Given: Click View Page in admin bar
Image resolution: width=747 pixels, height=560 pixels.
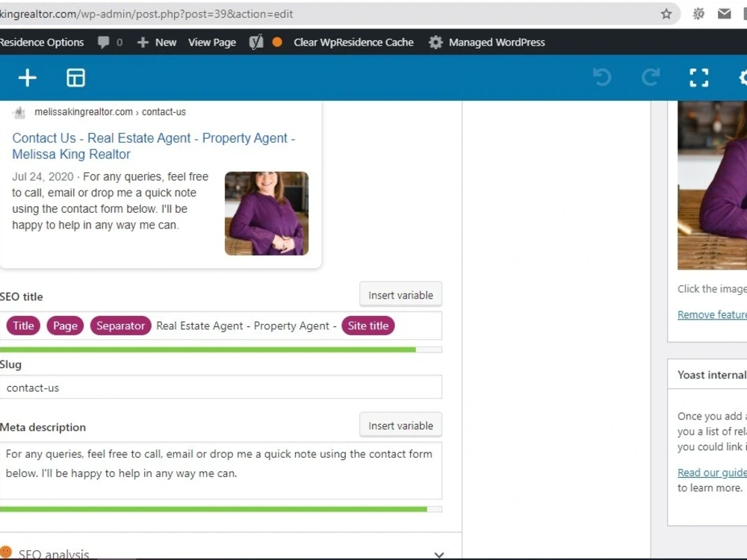Looking at the screenshot, I should pos(212,43).
